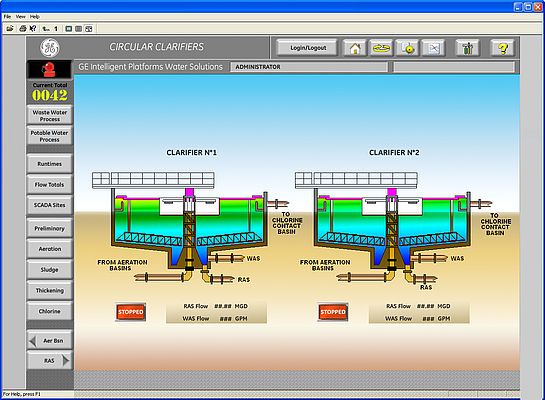Open the Runtimes page
The image size is (545, 400).
coord(50,164)
